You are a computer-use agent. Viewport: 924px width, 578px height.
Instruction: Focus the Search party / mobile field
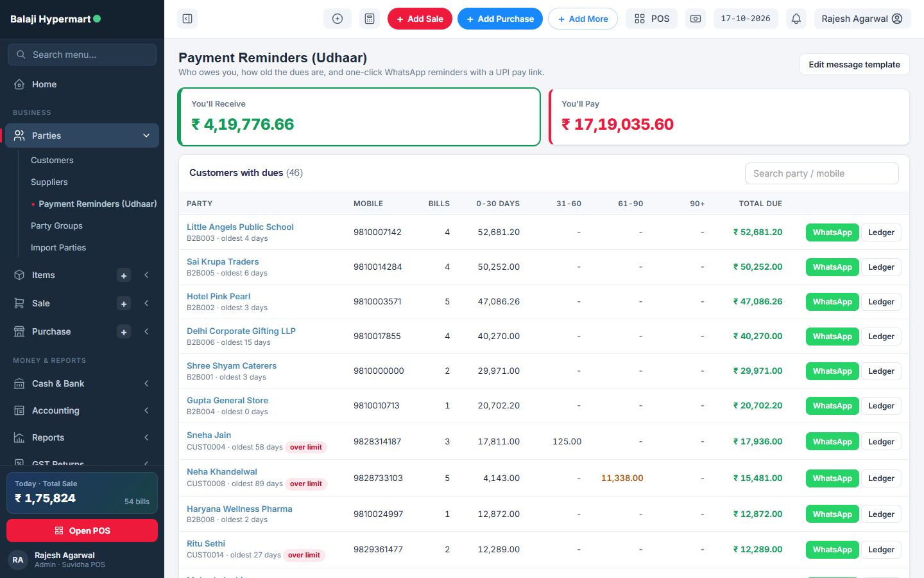pyautogui.click(x=821, y=173)
